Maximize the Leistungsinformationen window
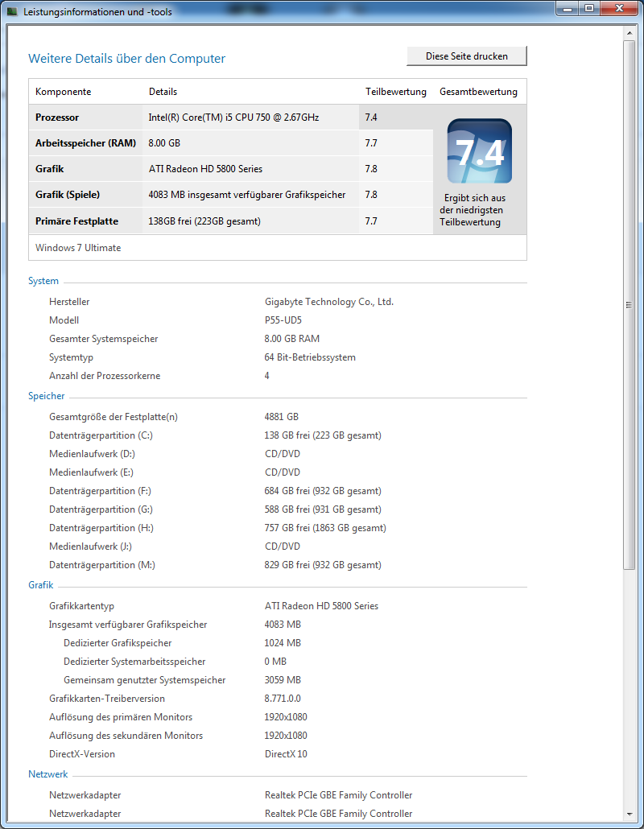This screenshot has width=644, height=829. [x=589, y=9]
